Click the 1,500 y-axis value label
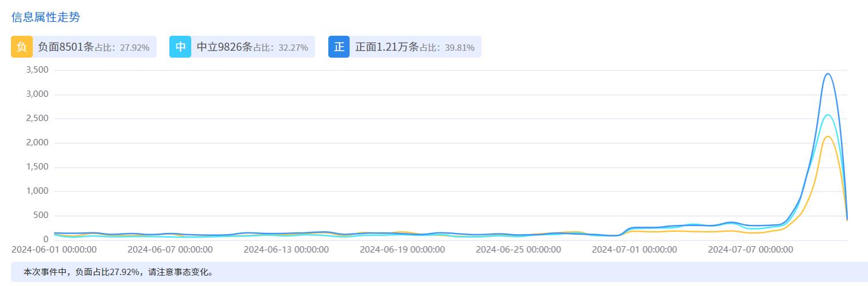This screenshot has height=286, width=868. [x=37, y=167]
